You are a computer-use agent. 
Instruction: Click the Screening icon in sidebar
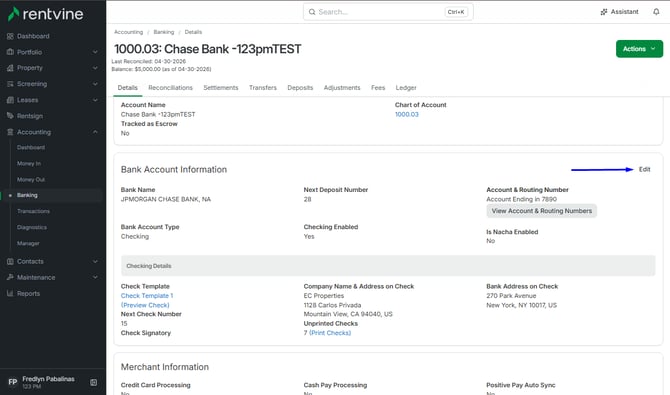(x=10, y=84)
